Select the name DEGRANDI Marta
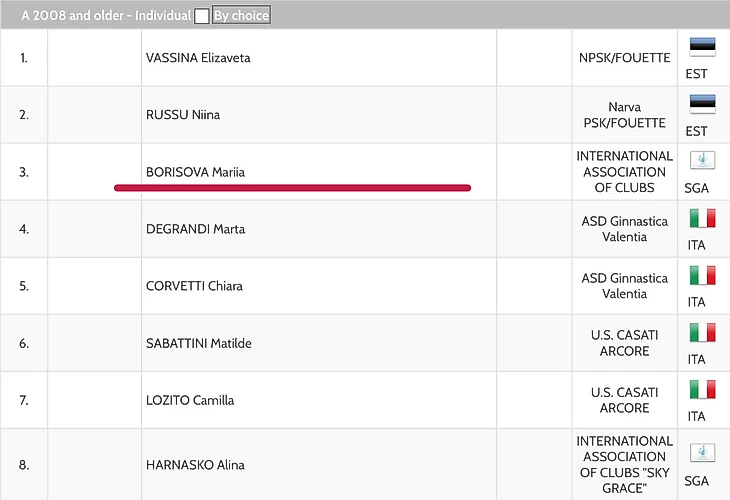This screenshot has height=500, width=730. pos(195,229)
